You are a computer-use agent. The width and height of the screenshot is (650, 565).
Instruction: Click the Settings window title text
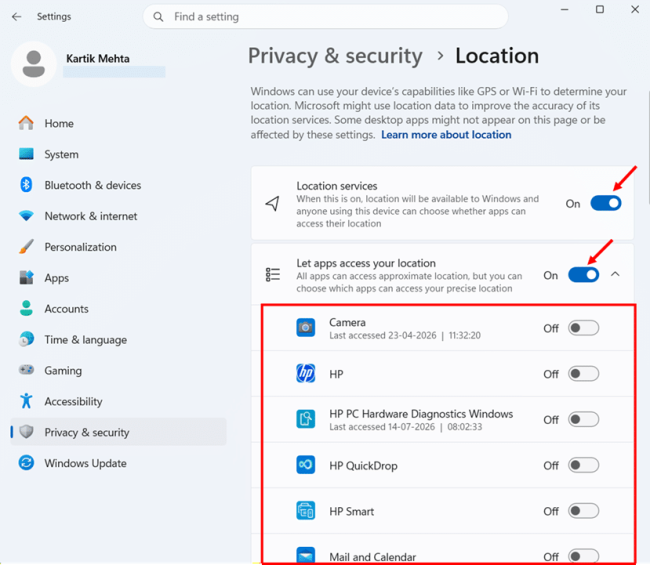[x=54, y=17]
